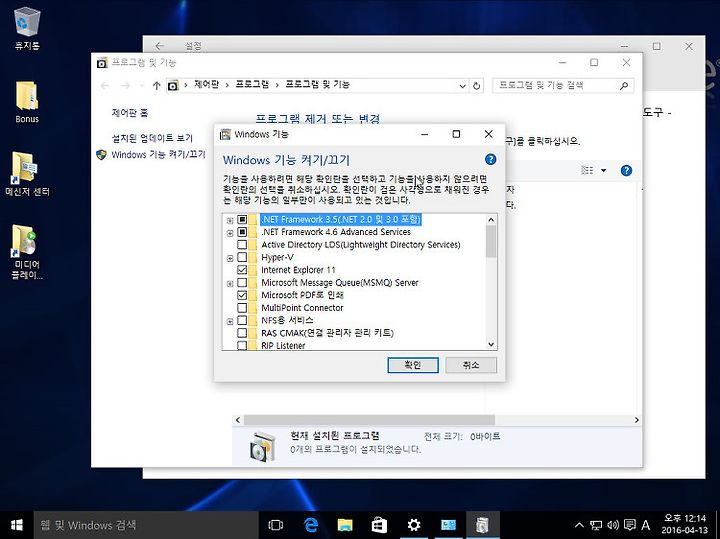Open the Recycle Bin desktop icon

click(27, 28)
